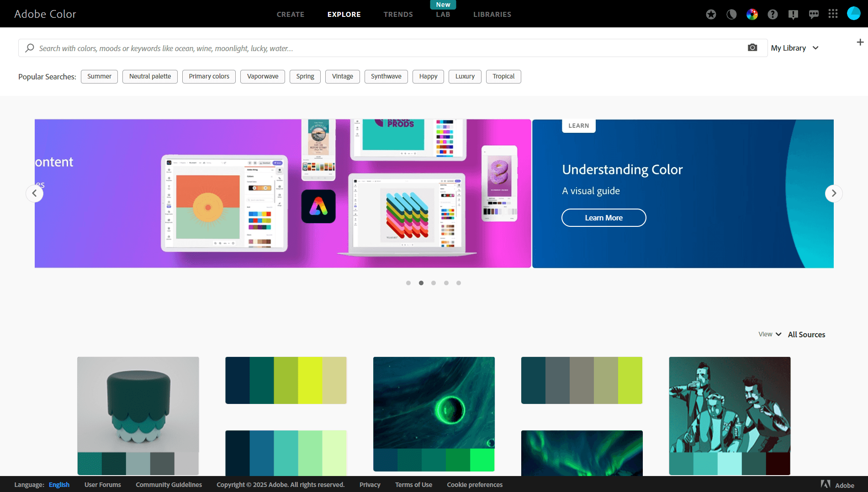Viewport: 868px width, 492px height.
Task: Open the chat speech bubble icon
Action: pos(814,14)
